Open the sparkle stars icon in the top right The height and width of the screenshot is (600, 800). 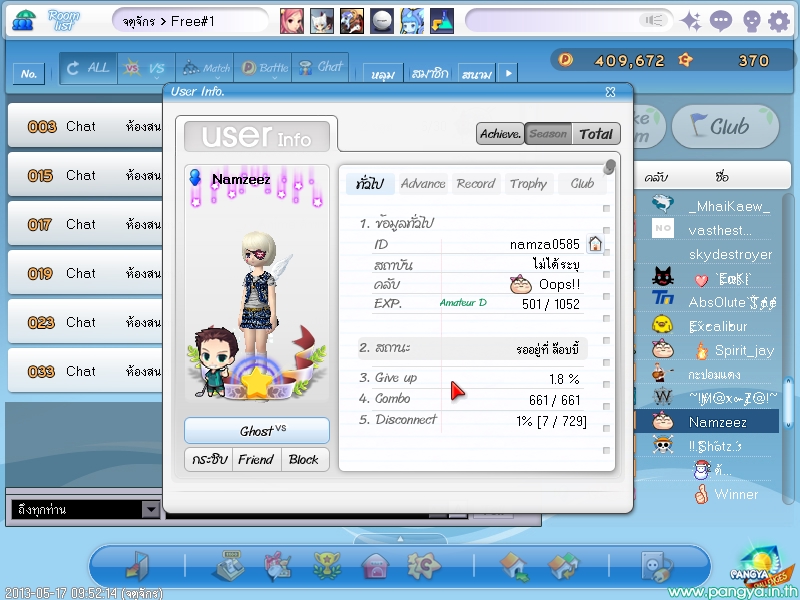691,21
